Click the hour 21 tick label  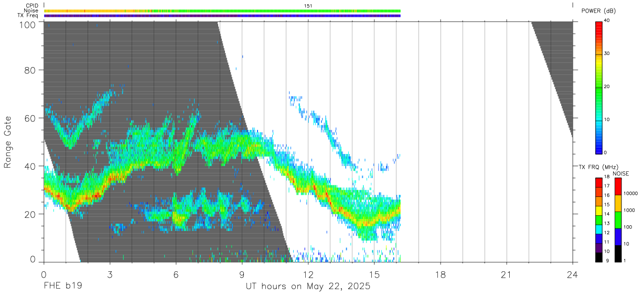pos(506,274)
